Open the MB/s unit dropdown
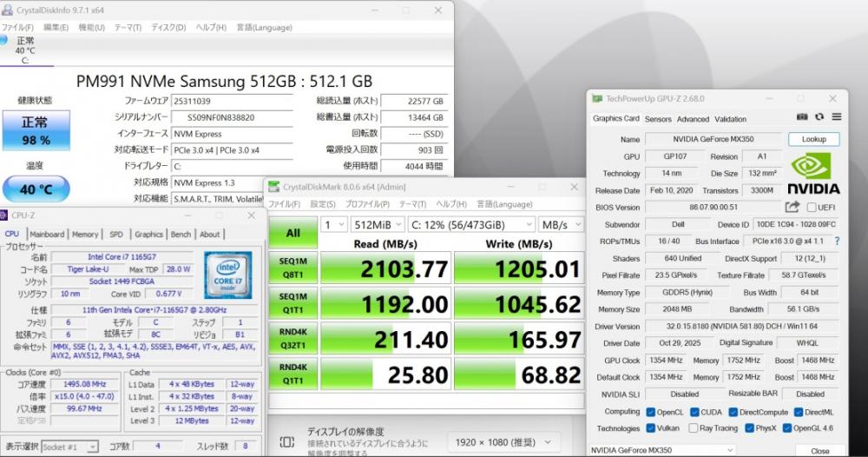The image size is (868, 457). click(561, 224)
